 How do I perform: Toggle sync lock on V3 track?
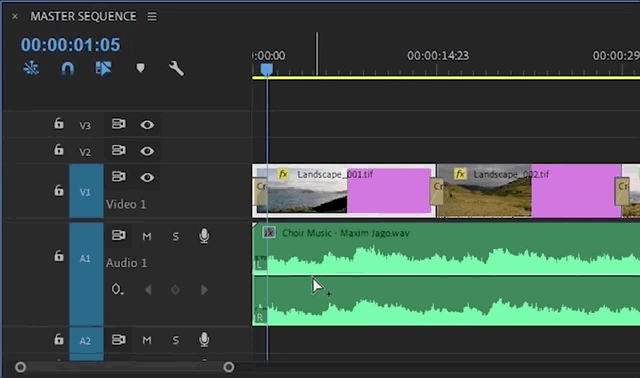pyautogui.click(x=119, y=124)
